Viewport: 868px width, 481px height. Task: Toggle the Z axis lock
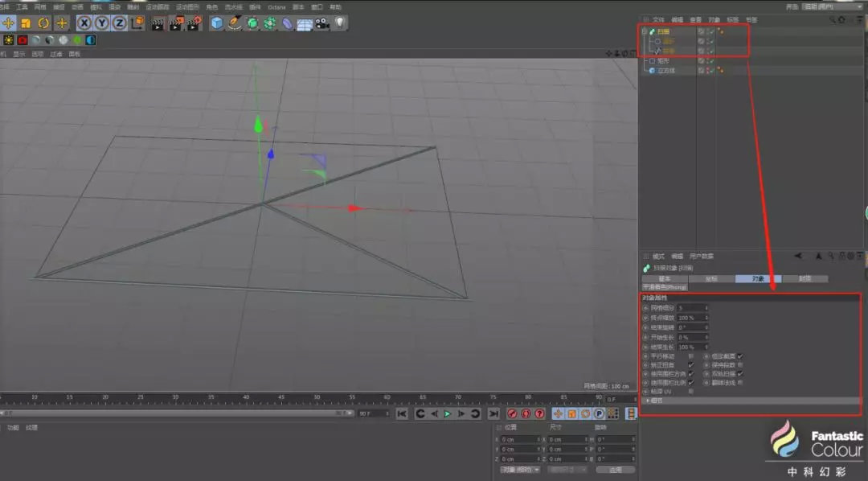(x=119, y=23)
